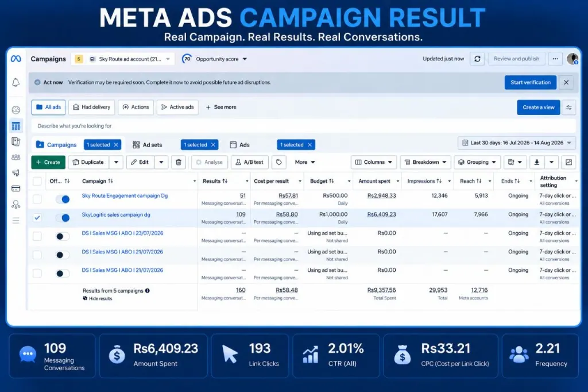
Task: Select the Actions view tab
Action: click(136, 107)
